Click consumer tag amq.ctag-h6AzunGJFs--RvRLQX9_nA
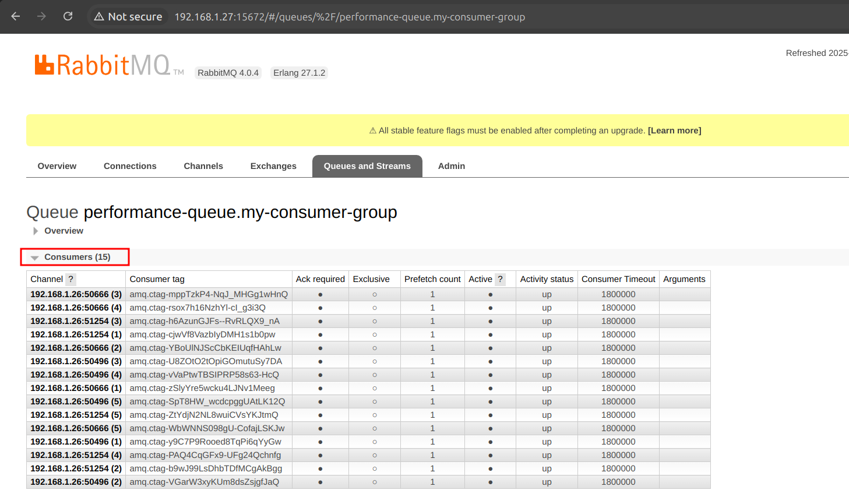Screen dimensions: 849x504 (205, 321)
